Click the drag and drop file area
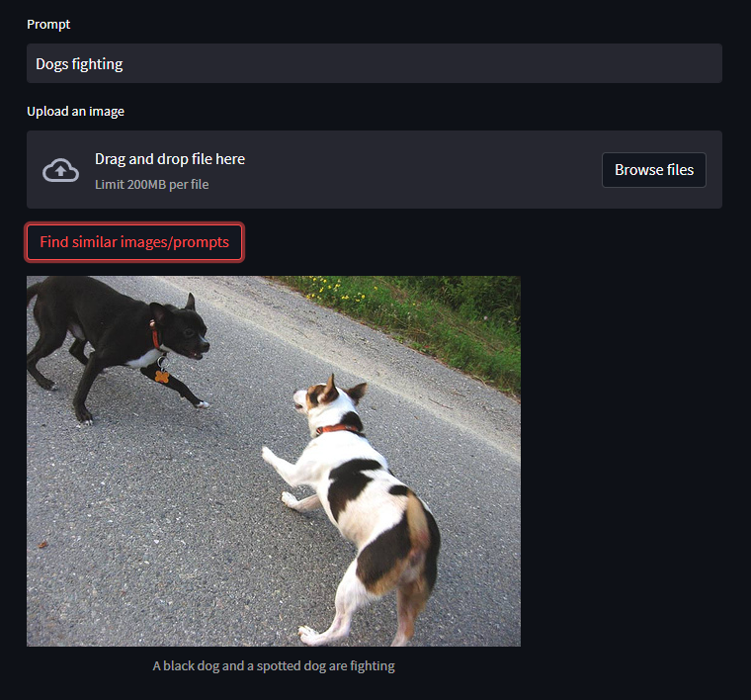 pyautogui.click(x=375, y=169)
